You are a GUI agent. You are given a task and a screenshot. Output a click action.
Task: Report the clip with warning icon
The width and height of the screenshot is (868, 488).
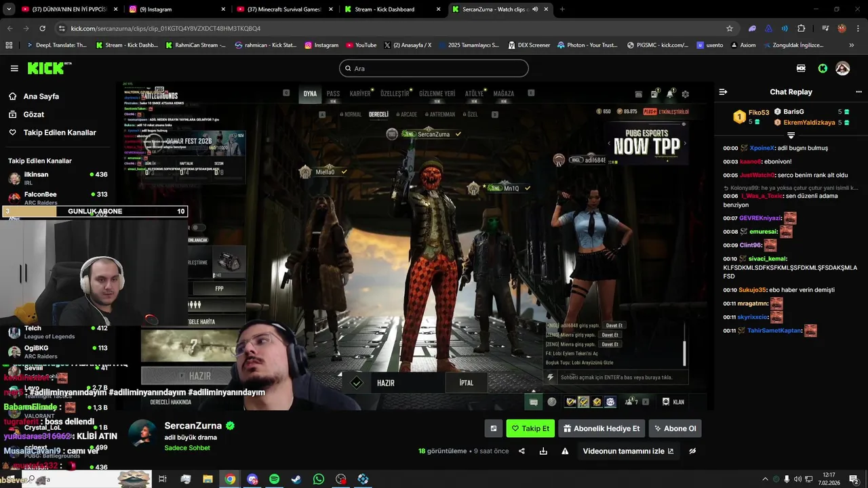565,451
